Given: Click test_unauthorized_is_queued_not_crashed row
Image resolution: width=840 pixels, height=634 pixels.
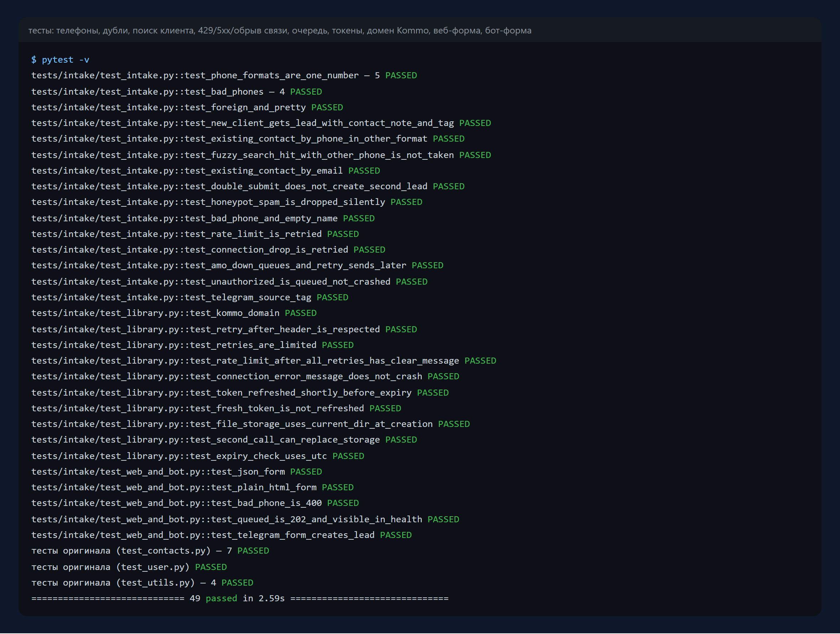Looking at the screenshot, I should click(x=229, y=282).
